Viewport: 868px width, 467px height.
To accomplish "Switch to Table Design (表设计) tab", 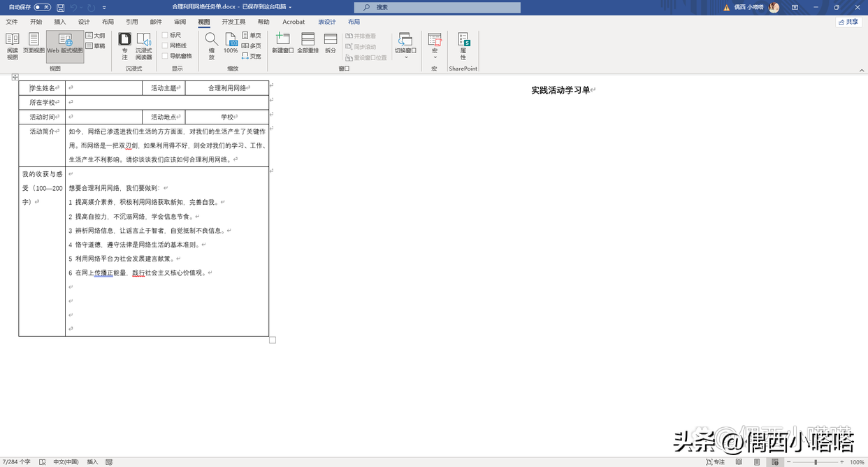I will pyautogui.click(x=326, y=22).
